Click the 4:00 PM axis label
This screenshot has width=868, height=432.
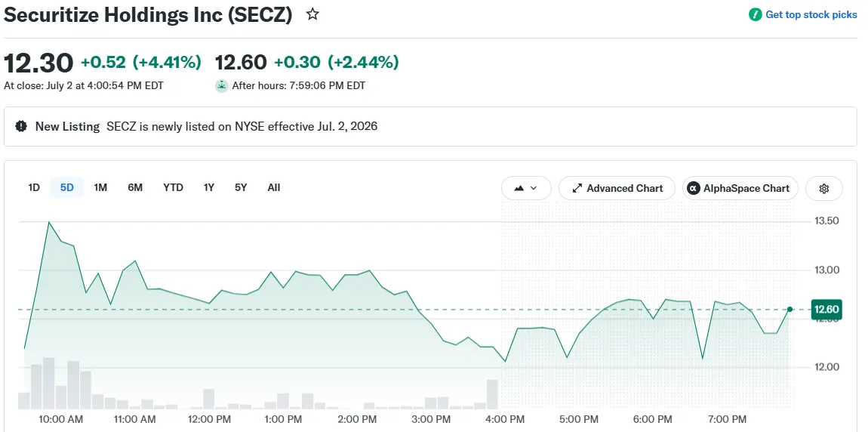tap(505, 419)
